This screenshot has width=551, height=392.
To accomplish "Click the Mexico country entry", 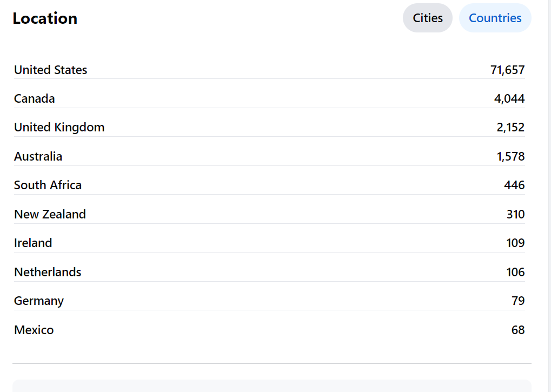I will point(34,330).
